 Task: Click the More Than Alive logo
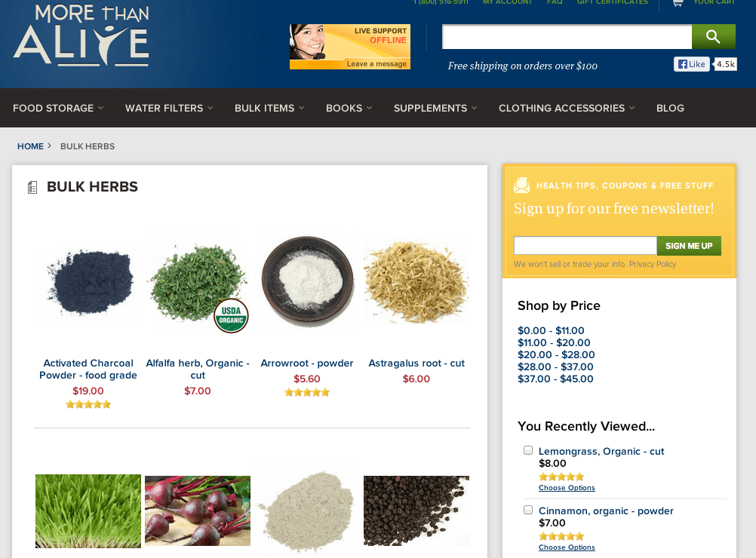tap(81, 35)
